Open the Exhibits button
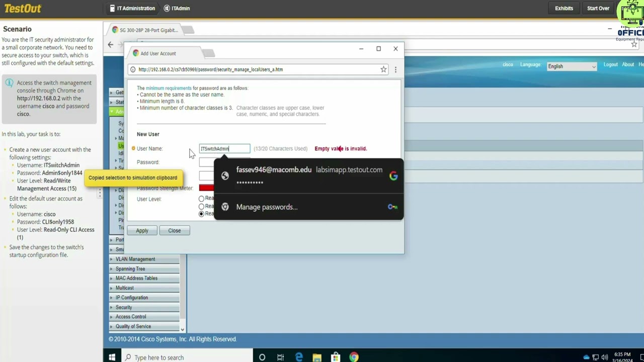The width and height of the screenshot is (644, 362). click(x=564, y=8)
